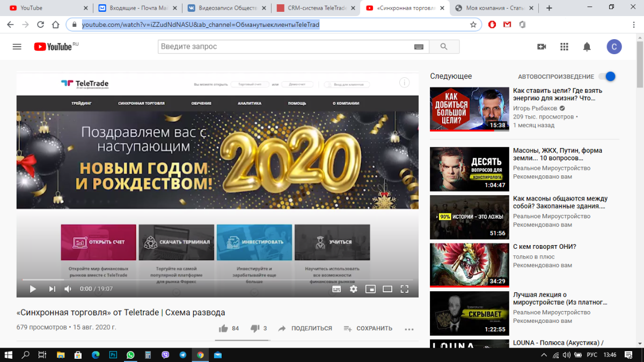Switch to miniplayer mode
This screenshot has height=362, width=644.
(x=370, y=289)
